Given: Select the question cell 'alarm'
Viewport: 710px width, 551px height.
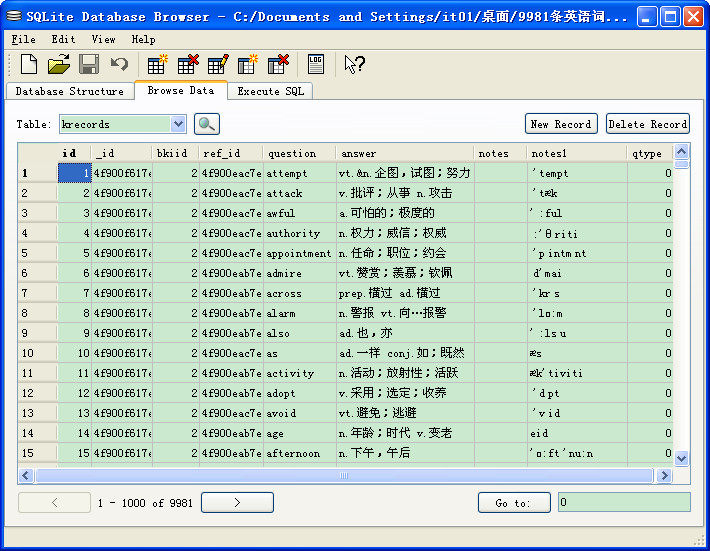Looking at the screenshot, I should [299, 313].
